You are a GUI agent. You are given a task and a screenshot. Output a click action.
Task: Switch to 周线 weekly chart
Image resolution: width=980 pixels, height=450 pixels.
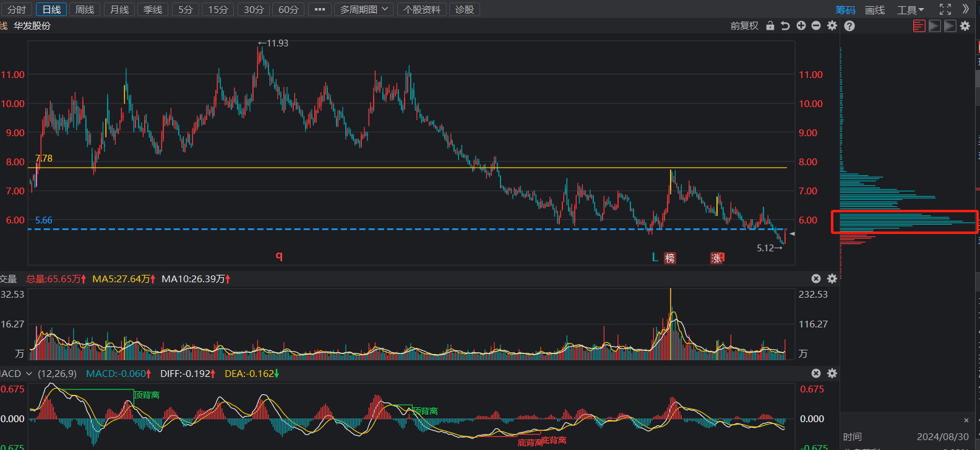click(x=85, y=10)
